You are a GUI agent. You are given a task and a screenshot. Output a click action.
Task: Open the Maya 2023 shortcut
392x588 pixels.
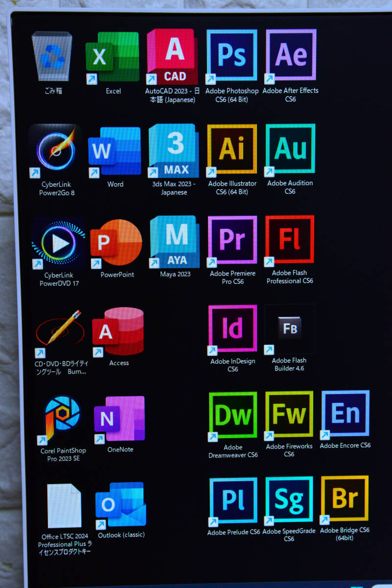click(x=175, y=242)
